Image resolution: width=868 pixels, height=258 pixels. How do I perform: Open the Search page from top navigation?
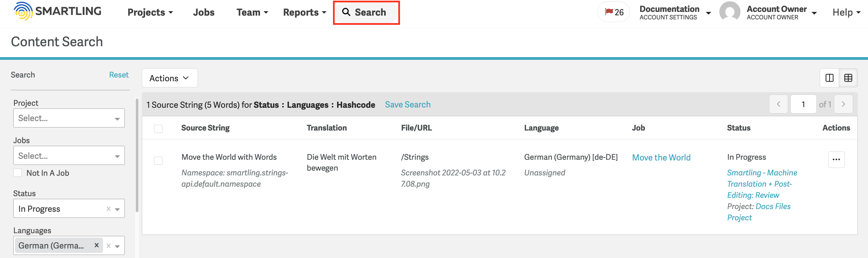366,13
